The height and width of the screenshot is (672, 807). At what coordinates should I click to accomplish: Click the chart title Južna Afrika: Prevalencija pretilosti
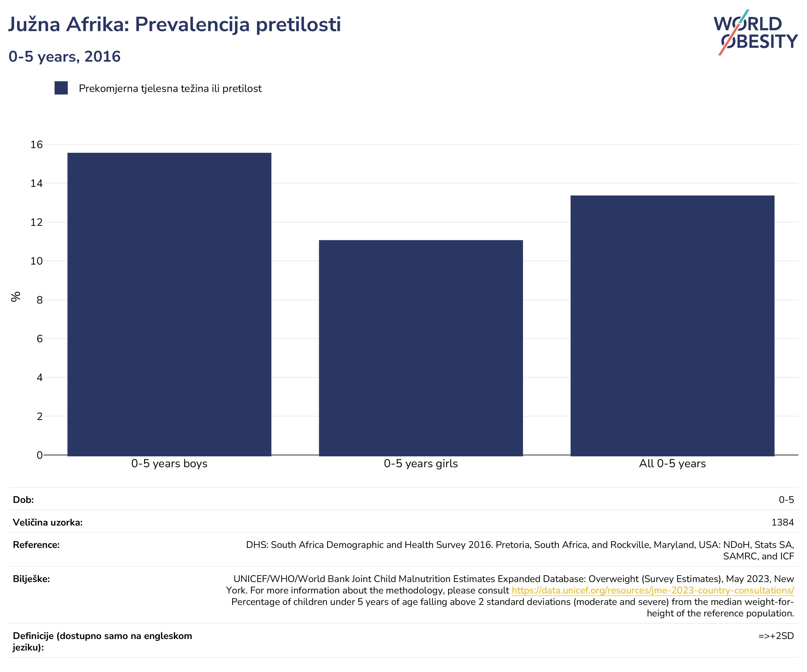click(174, 25)
